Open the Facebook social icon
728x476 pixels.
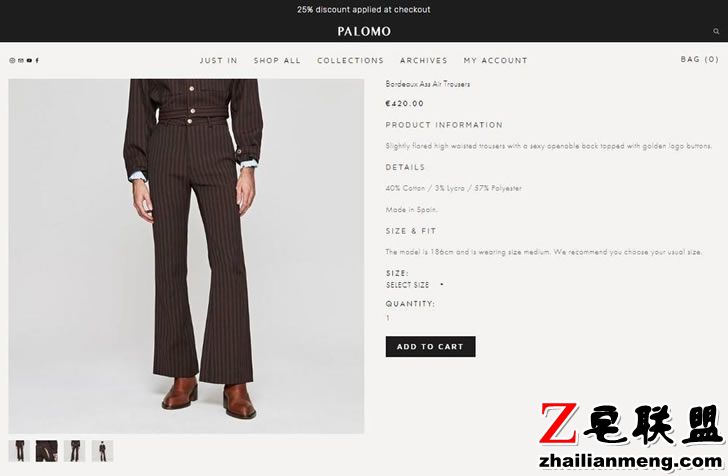coord(37,60)
